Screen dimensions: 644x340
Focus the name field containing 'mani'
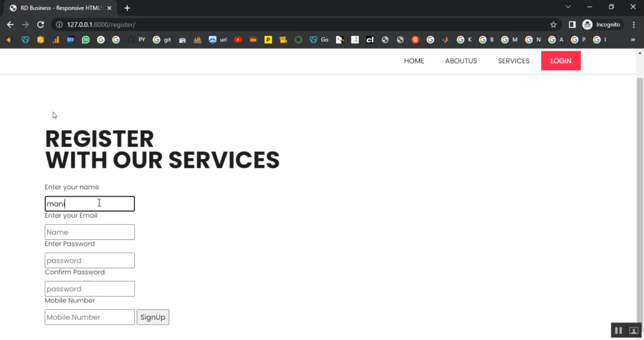tap(90, 204)
